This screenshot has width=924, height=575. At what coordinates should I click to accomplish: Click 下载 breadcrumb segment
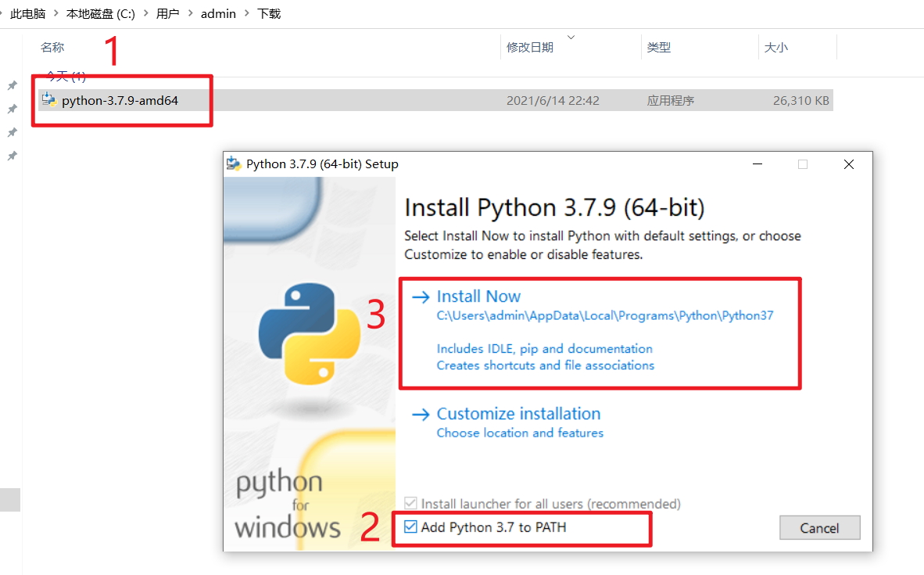pos(269,13)
